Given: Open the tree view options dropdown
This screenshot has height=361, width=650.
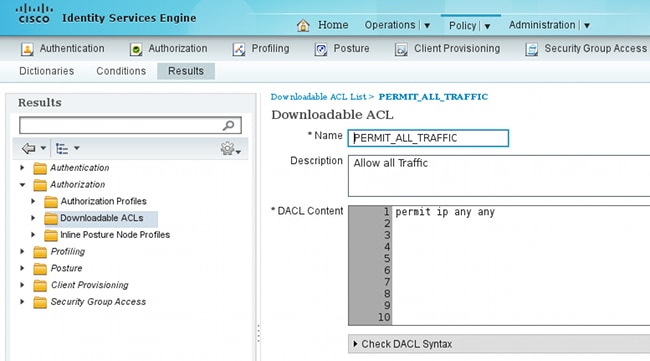Looking at the screenshot, I should click(x=77, y=148).
